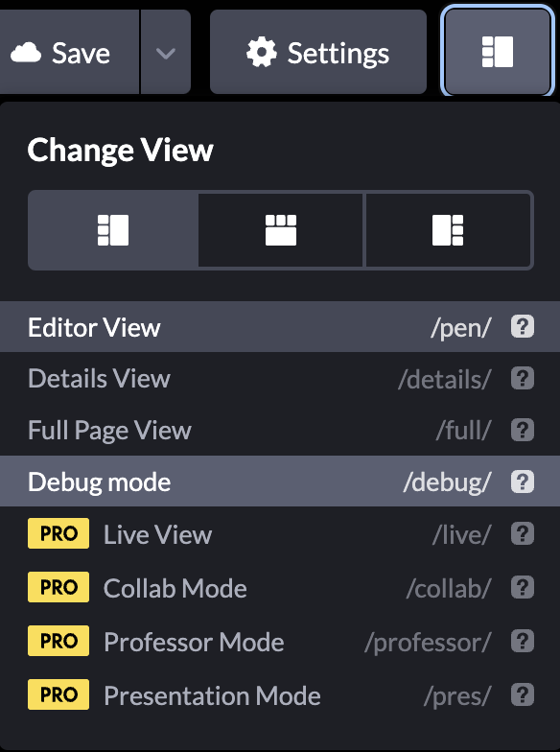Open help icon for Editor View
The image size is (560, 752).
[x=522, y=327]
